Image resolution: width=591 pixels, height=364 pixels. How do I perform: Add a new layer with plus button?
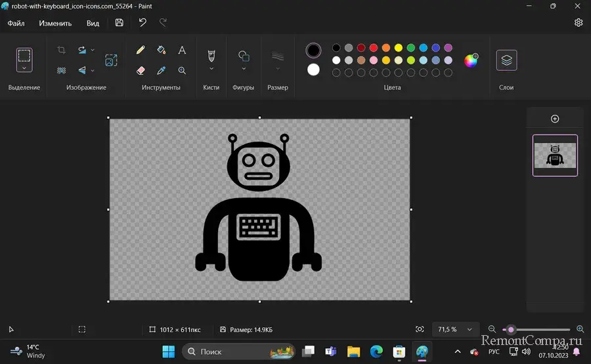(555, 119)
